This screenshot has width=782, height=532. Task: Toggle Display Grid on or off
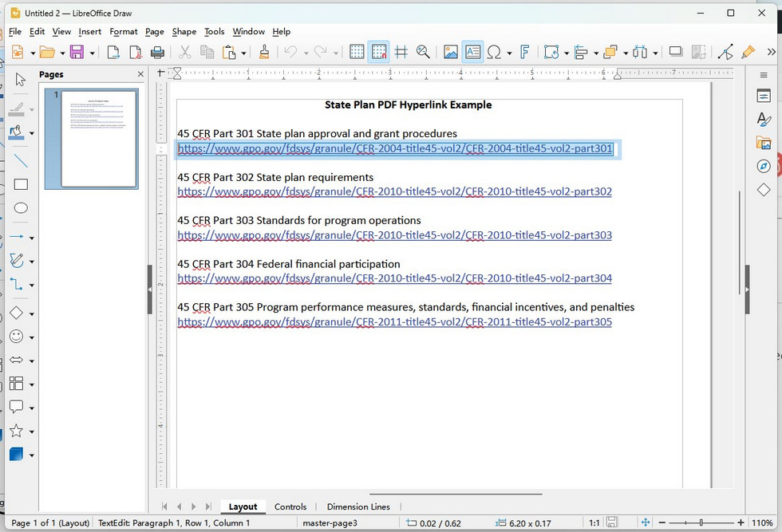tap(357, 51)
